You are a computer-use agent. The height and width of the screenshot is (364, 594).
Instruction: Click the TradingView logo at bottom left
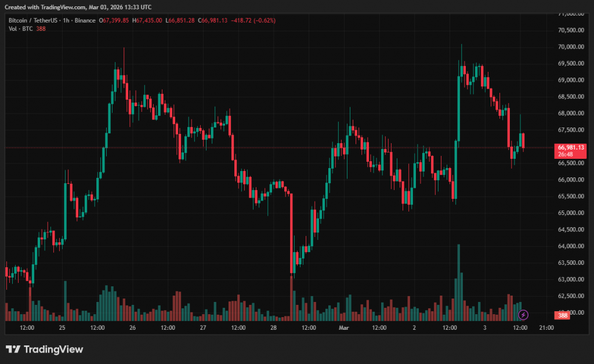coord(45,350)
